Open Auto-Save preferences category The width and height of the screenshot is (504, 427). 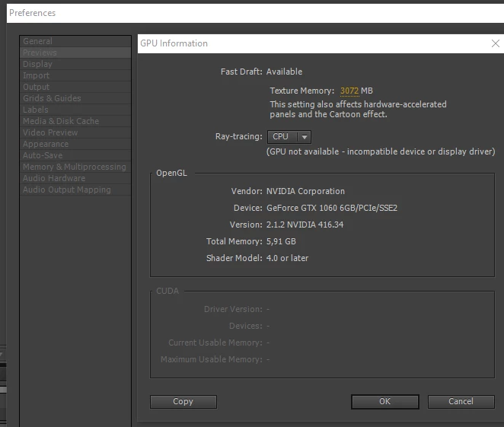(75, 155)
